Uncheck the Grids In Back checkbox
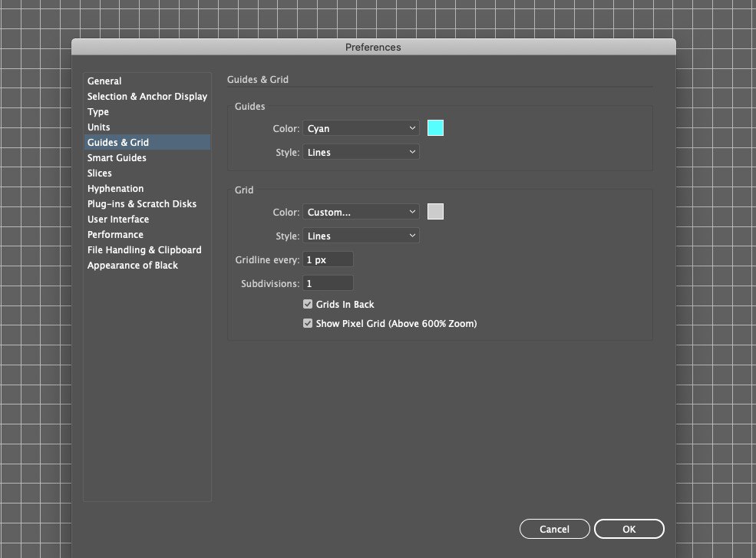 click(x=308, y=304)
